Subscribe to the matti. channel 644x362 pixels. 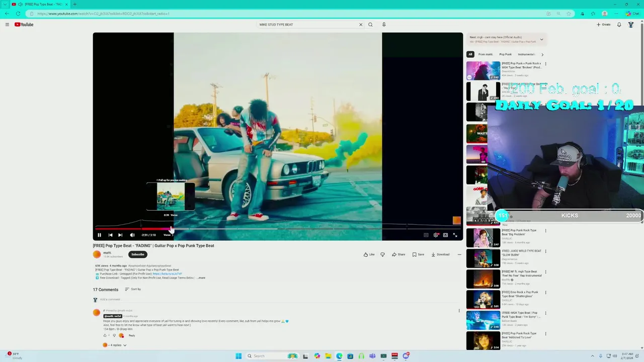coord(138,254)
